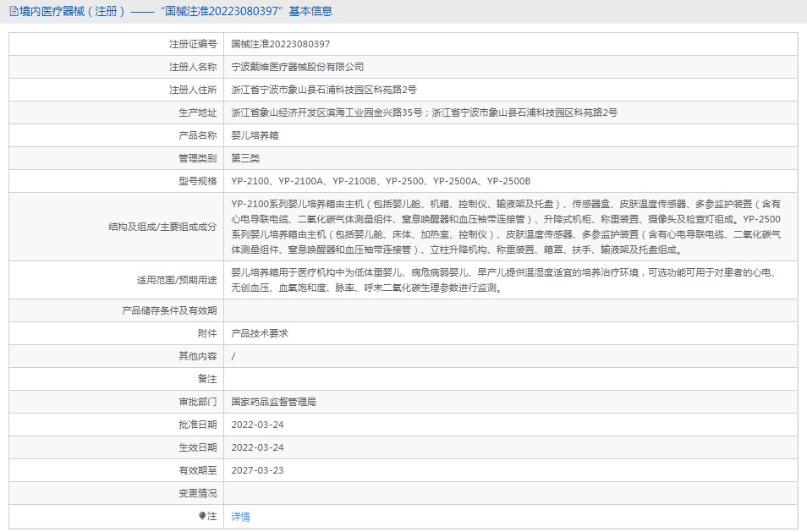Click the document icon before the page title
807x532 pixels.
point(13,12)
